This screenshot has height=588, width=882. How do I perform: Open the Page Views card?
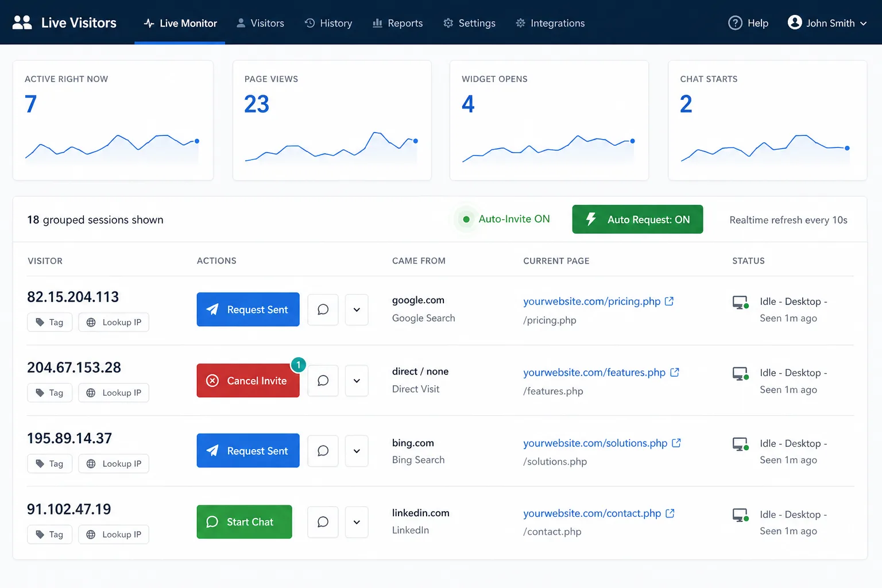[x=332, y=121]
